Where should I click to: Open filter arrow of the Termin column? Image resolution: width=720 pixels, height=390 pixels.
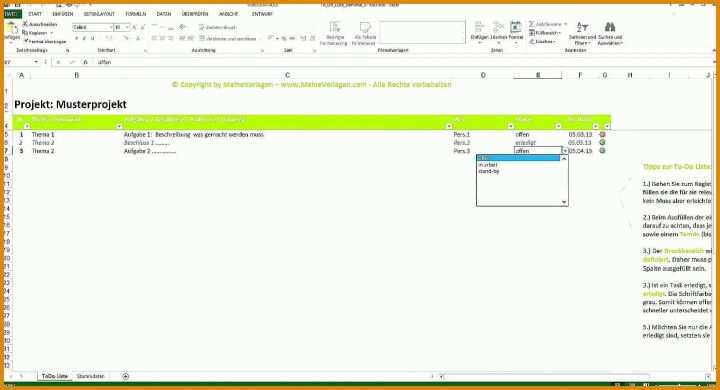(596, 126)
